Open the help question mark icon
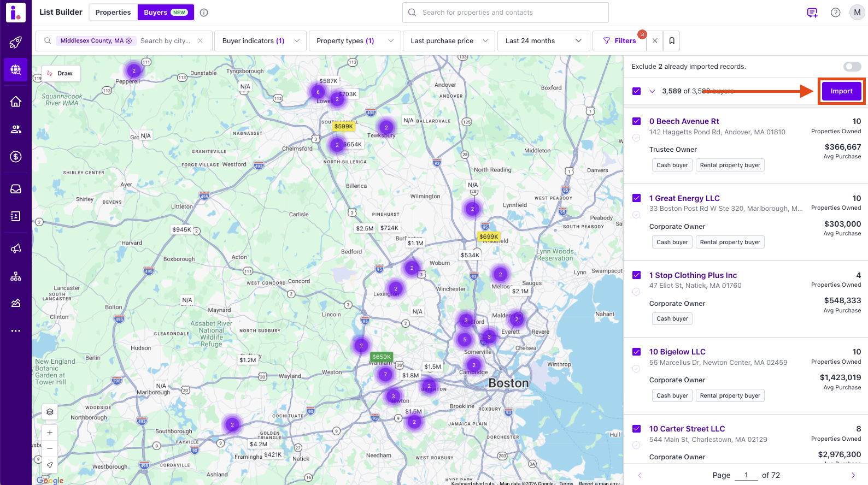The height and width of the screenshot is (485, 868). [x=835, y=13]
